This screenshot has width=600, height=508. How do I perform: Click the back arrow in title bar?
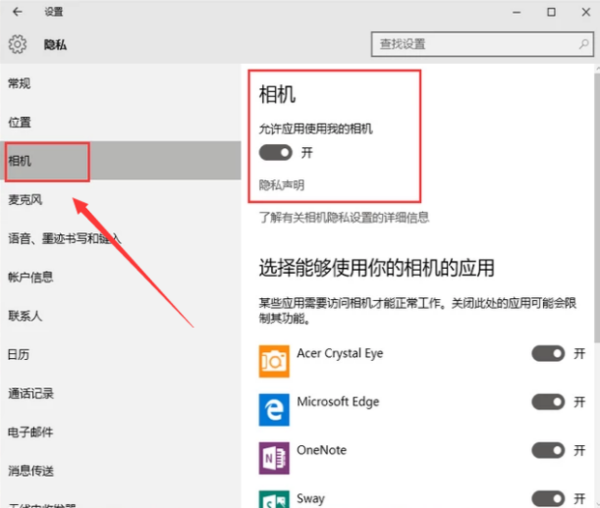[17, 12]
